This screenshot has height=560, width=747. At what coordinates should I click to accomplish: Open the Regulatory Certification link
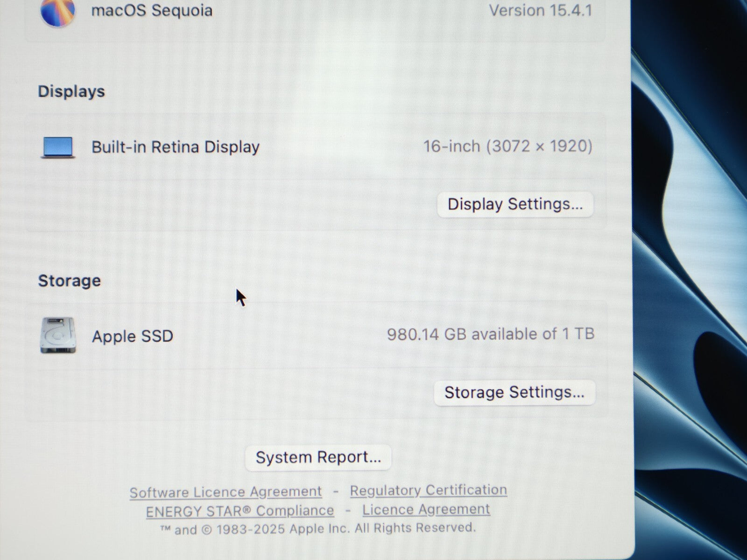429,490
